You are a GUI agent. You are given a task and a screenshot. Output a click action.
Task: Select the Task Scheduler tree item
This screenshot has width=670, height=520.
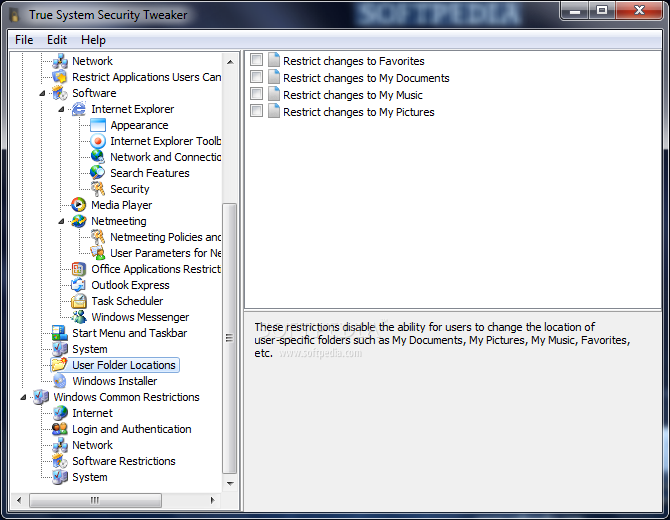tap(127, 301)
